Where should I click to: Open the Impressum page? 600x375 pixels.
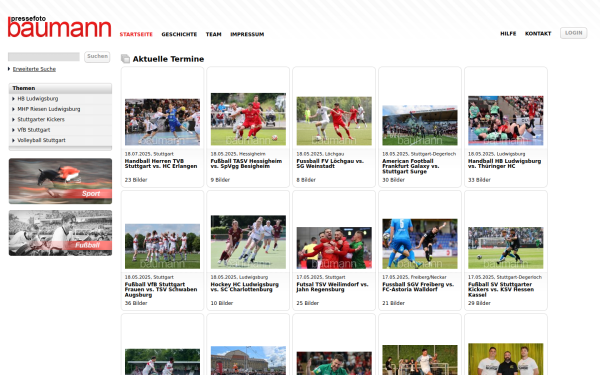click(247, 34)
